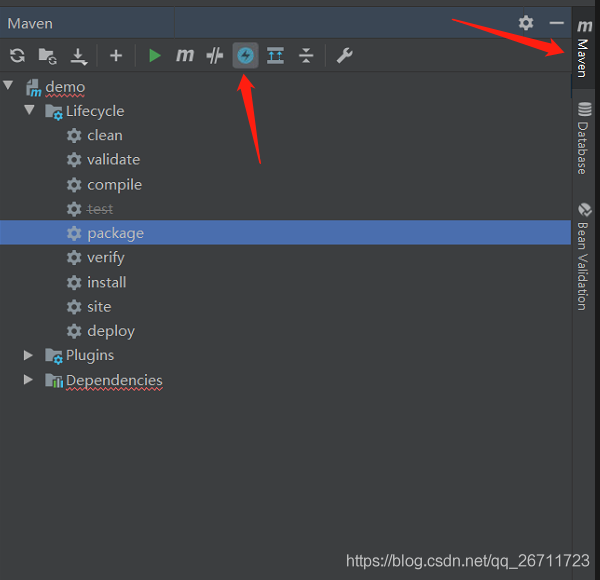Download sources and documentation icon
The image size is (600, 580).
point(79,56)
